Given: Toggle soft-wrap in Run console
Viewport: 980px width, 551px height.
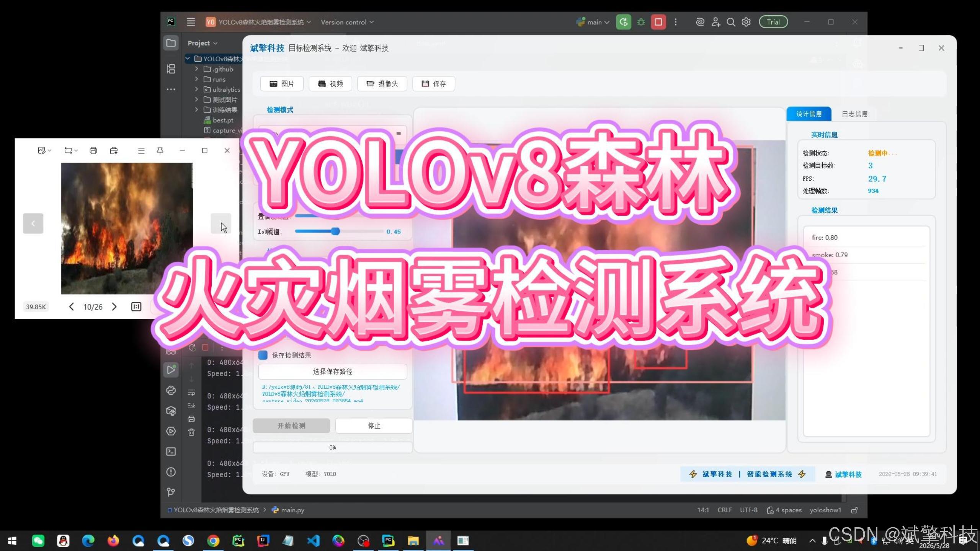Looking at the screenshot, I should click(x=191, y=393).
